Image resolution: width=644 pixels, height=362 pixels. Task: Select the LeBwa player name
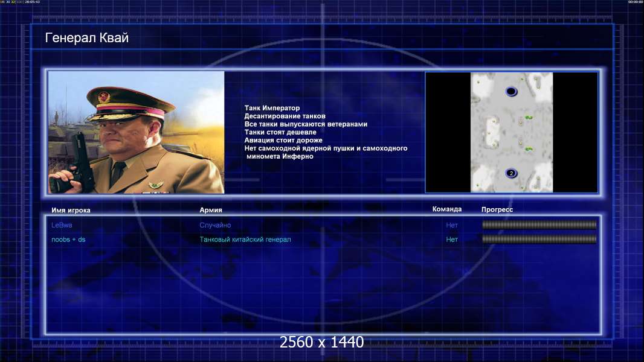(x=62, y=225)
